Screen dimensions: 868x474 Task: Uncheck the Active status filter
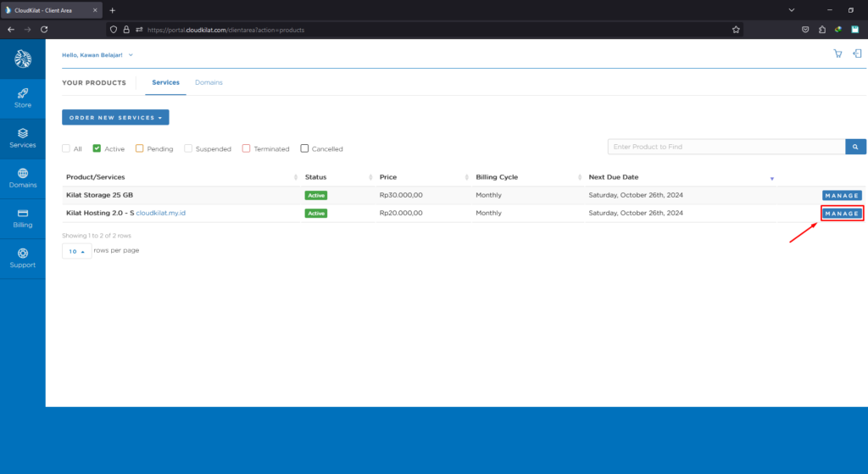97,148
